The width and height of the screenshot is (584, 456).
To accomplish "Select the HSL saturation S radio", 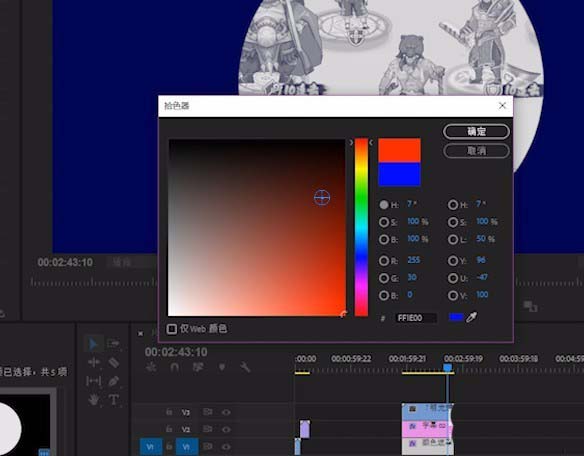I will (x=453, y=222).
